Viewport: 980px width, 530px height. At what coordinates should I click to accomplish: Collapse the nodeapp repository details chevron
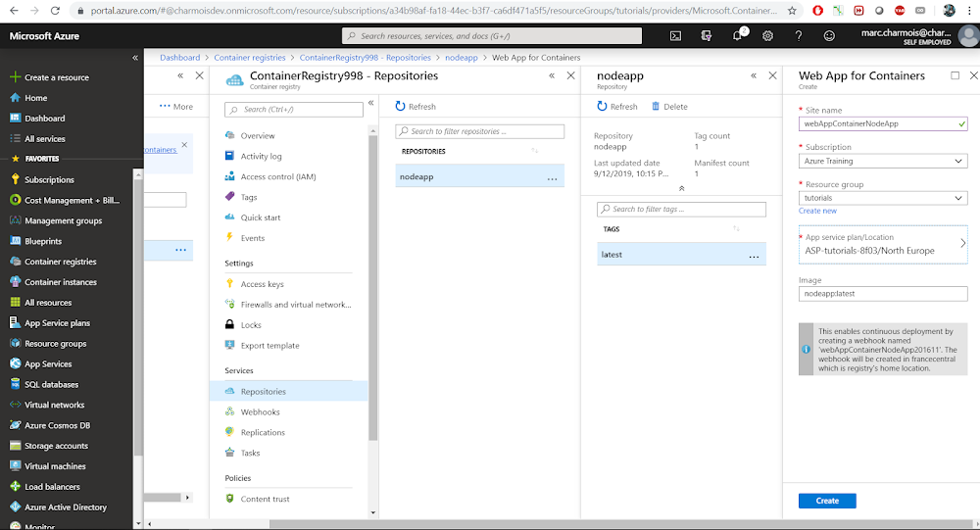click(681, 188)
